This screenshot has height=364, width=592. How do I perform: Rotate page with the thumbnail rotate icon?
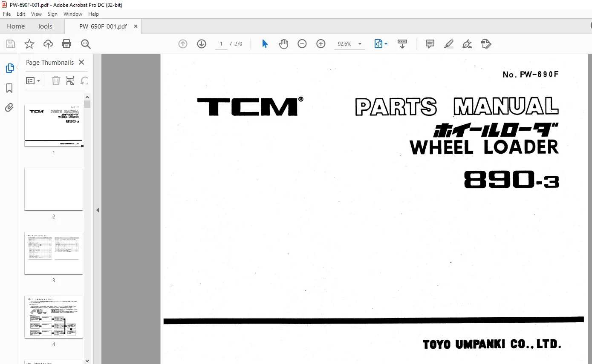[x=84, y=80]
